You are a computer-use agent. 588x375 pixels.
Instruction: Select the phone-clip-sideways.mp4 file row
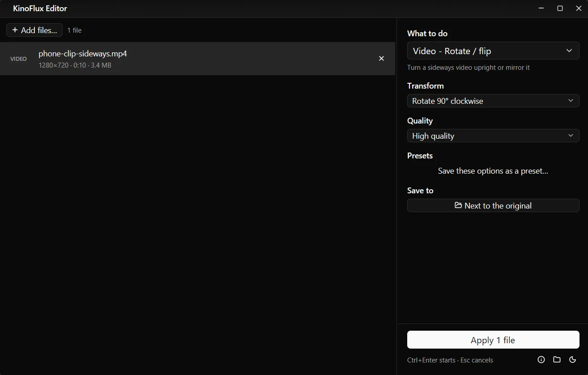coord(197,59)
